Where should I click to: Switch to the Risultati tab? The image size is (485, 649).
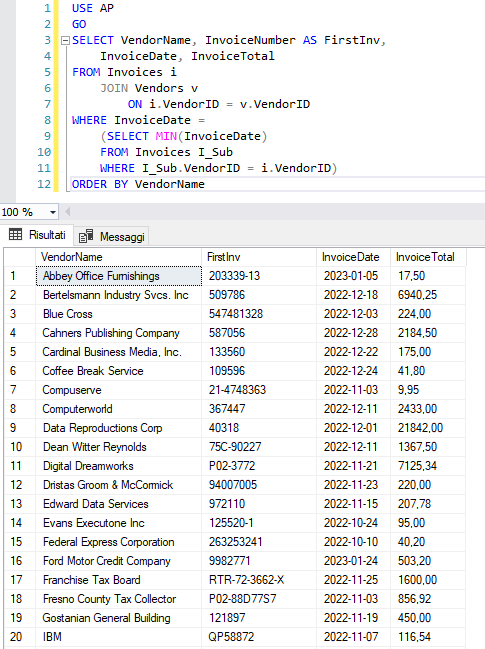click(x=38, y=235)
